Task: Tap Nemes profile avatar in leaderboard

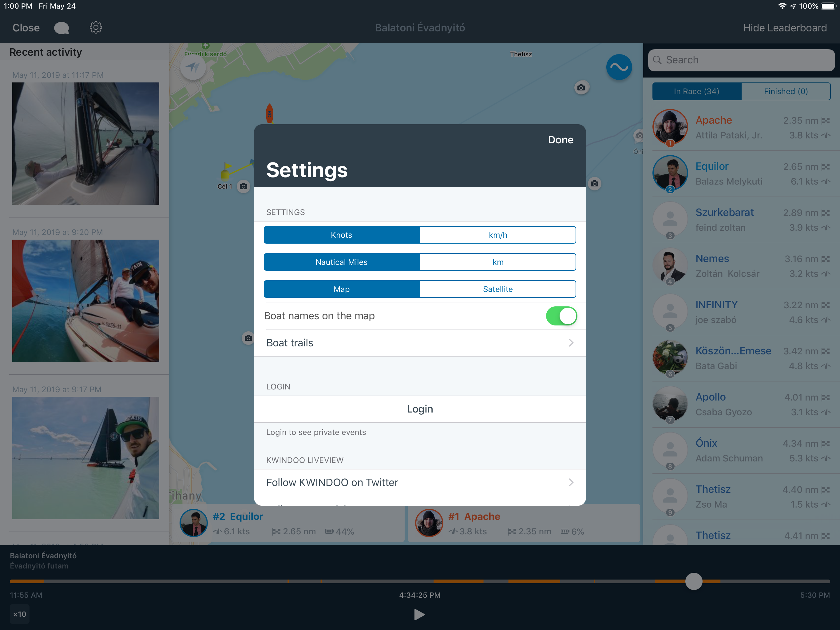Action: [x=670, y=265]
